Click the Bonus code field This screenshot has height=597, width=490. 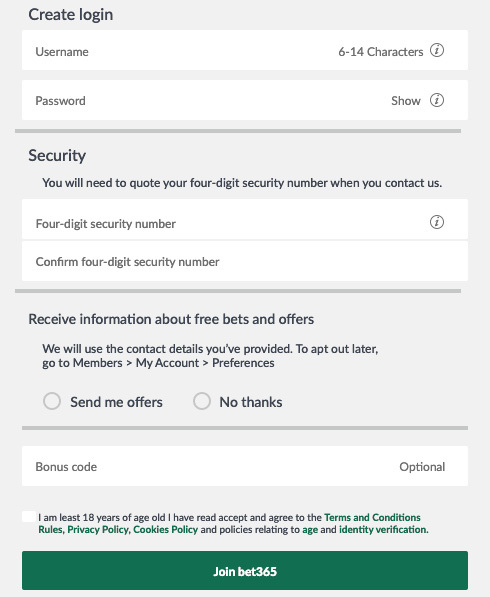pyautogui.click(x=245, y=466)
